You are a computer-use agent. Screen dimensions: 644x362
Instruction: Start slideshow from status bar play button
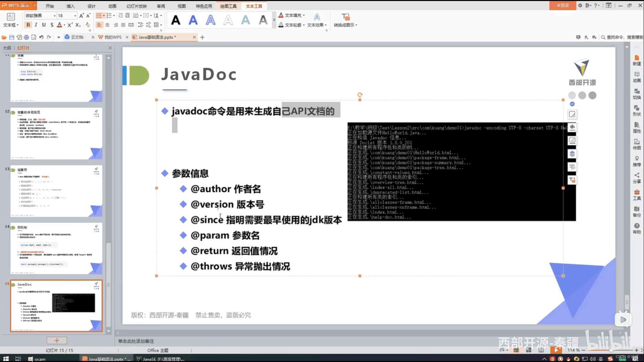tap(556, 350)
